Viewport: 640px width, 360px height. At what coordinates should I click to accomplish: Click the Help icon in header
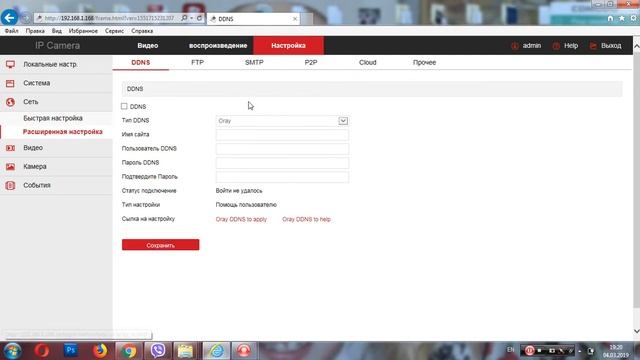(x=556, y=46)
